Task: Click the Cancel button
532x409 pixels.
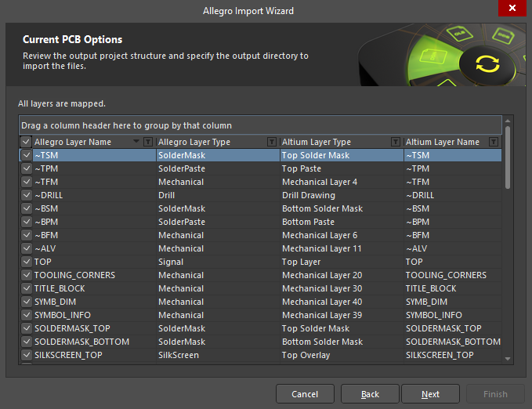Action: (305, 394)
